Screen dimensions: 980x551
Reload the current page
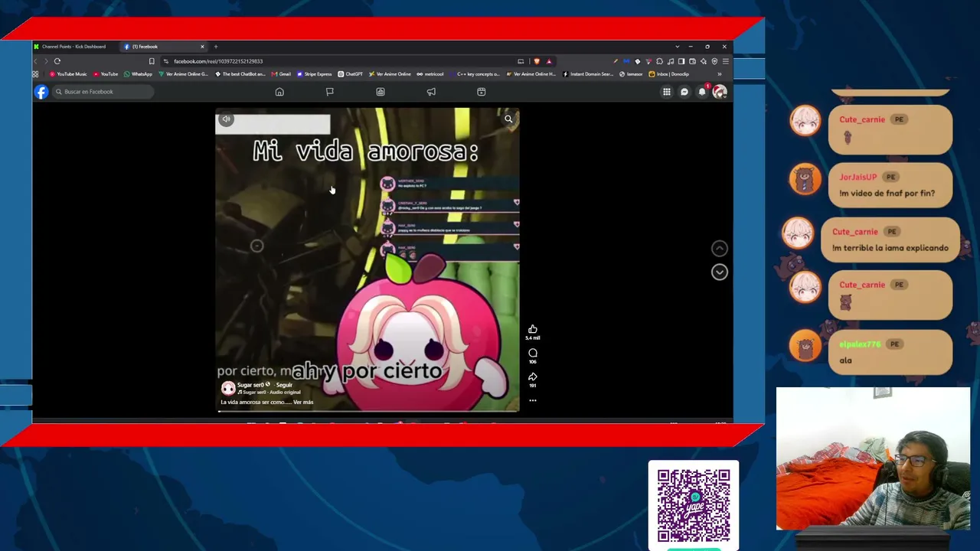point(57,61)
